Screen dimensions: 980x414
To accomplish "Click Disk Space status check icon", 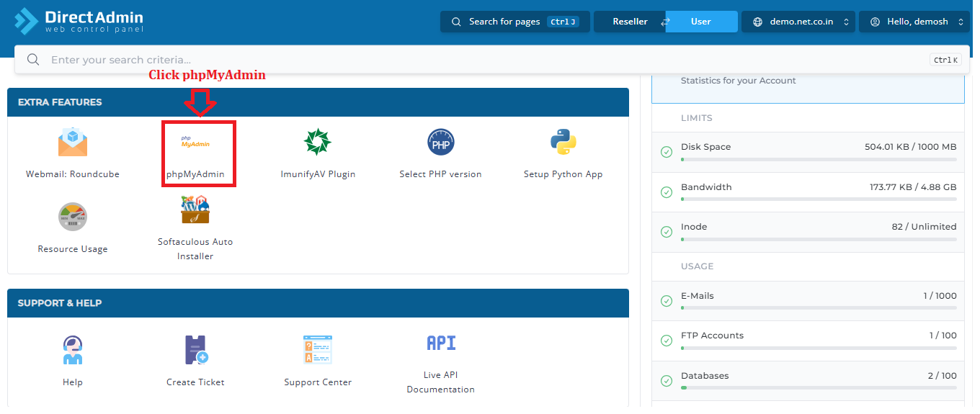I will point(667,152).
